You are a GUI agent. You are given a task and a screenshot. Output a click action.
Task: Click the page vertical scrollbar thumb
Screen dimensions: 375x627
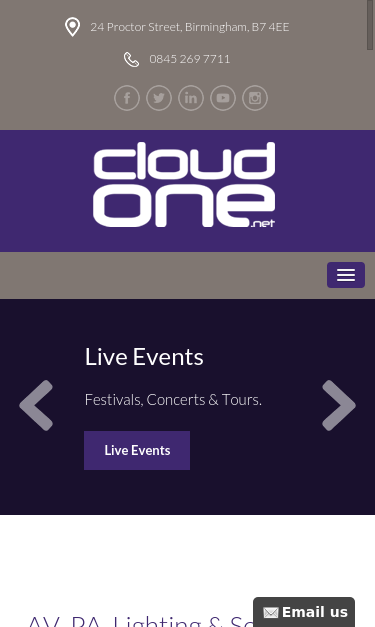coord(370,25)
